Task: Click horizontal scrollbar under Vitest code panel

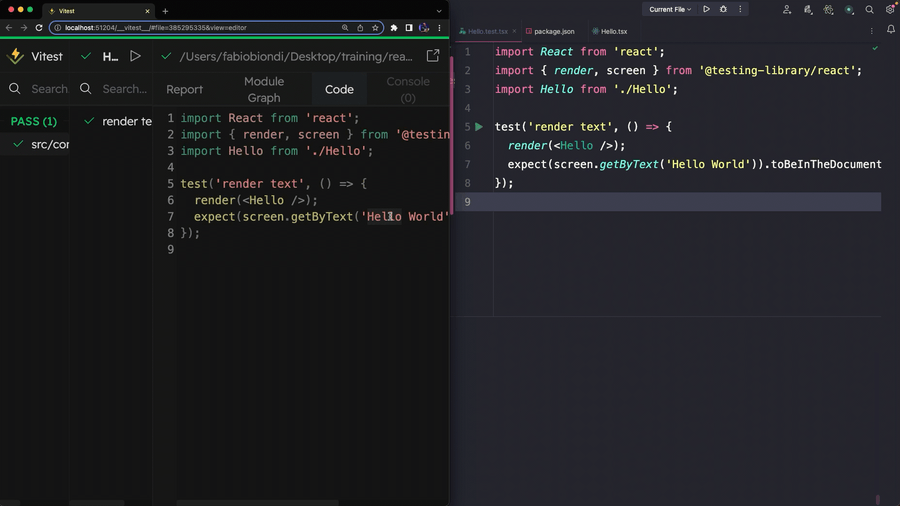Action: click(x=257, y=503)
